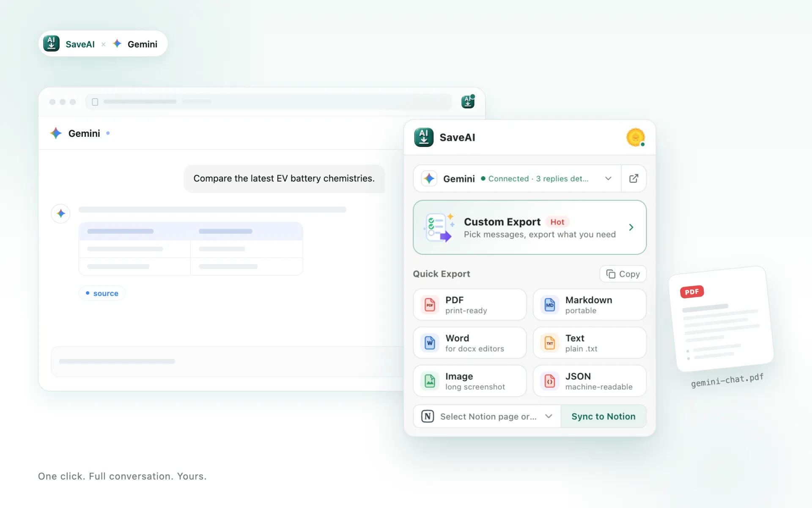Export the chat as plain Text
Screen dimensions: 812x508
[x=590, y=343]
